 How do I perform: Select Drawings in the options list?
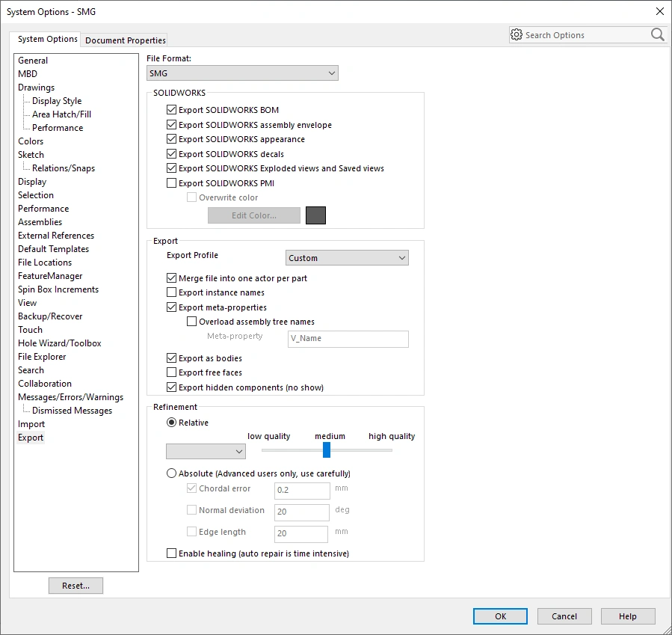coord(37,88)
